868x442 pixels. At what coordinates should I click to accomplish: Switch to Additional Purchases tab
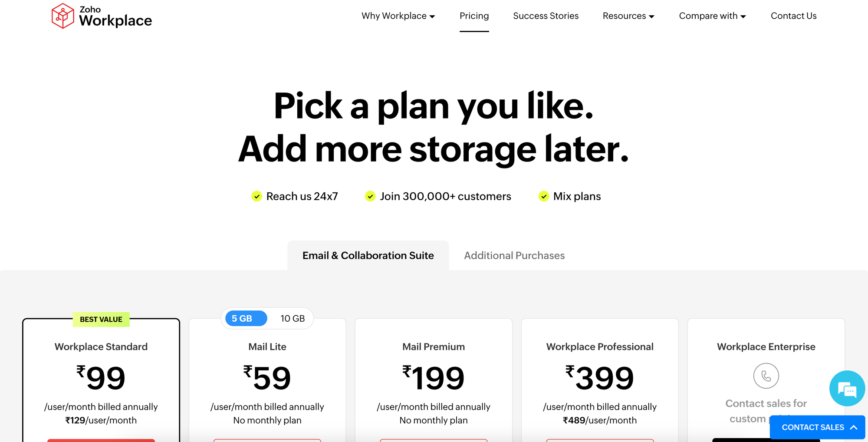coord(514,256)
